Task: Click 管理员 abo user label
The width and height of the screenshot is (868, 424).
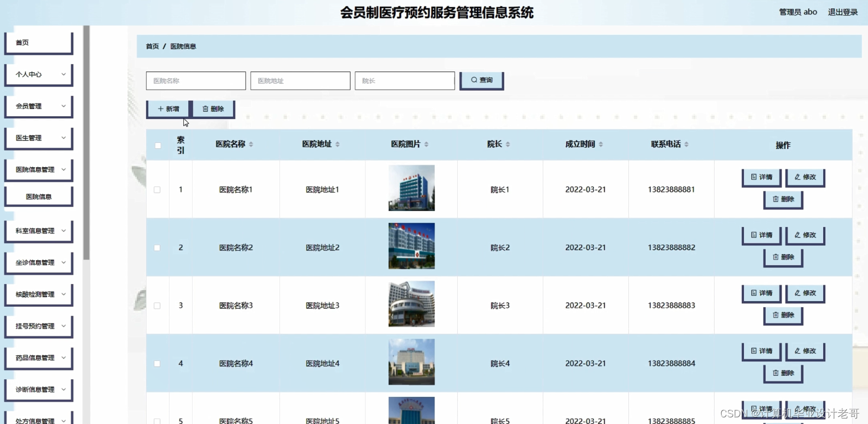Action: tap(798, 12)
